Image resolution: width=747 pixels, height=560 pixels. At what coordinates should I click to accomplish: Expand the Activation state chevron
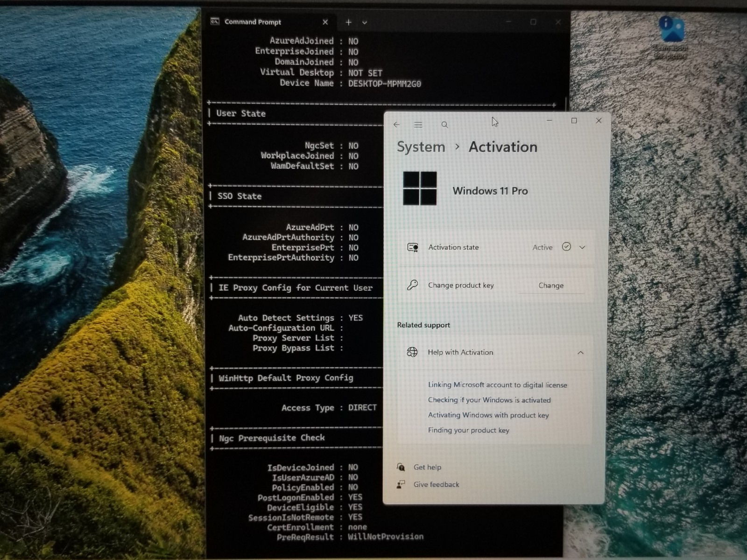(x=582, y=247)
